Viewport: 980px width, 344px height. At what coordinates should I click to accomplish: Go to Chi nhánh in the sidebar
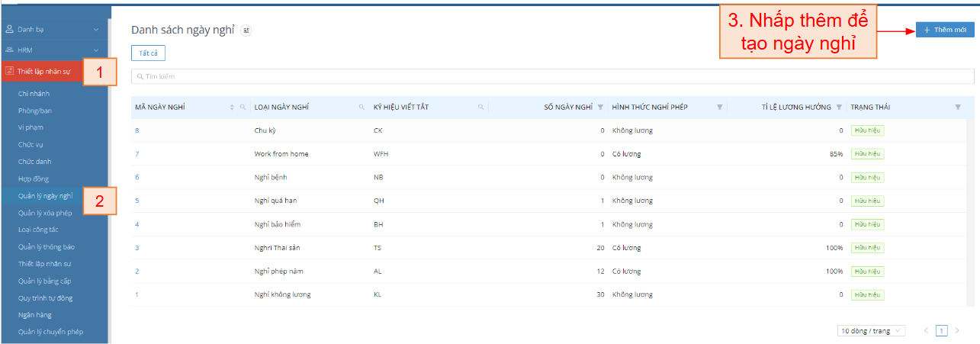point(34,94)
